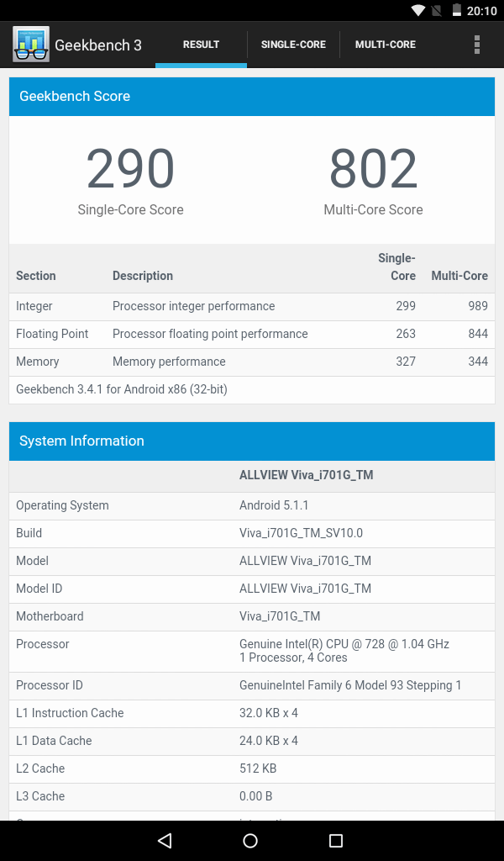
Task: Tap the Viva_i701G_TM_SV10.0 build value
Action: (x=301, y=533)
